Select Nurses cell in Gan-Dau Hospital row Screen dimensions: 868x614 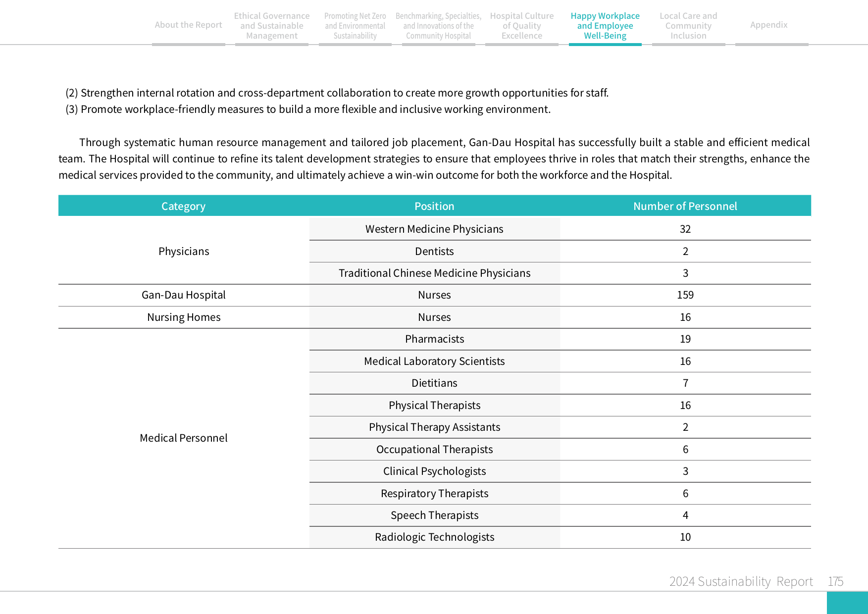(x=434, y=295)
